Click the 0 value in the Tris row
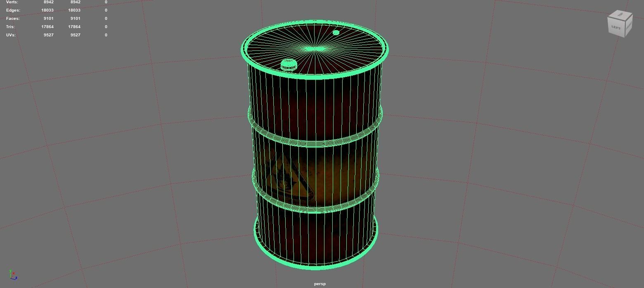Screen dimensions: 644x288 point(106,26)
